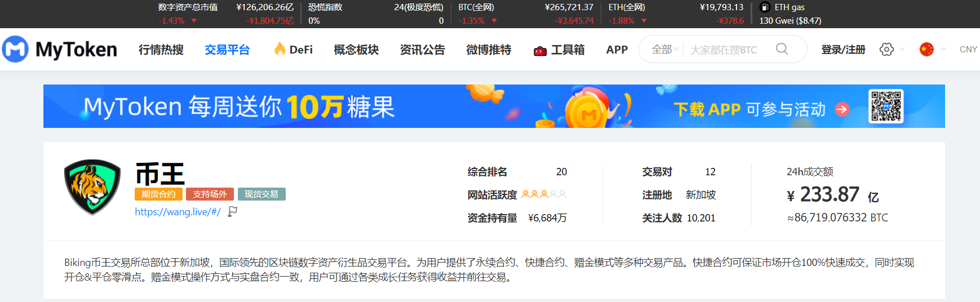The width and height of the screenshot is (980, 302).
Task: Open the DeFi menu item
Action: [301, 50]
